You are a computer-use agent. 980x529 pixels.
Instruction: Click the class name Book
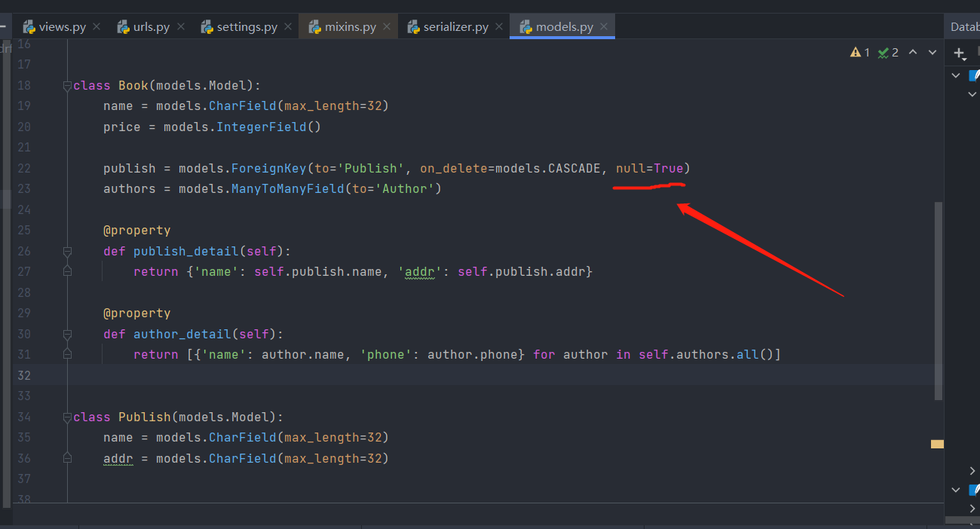(x=133, y=85)
